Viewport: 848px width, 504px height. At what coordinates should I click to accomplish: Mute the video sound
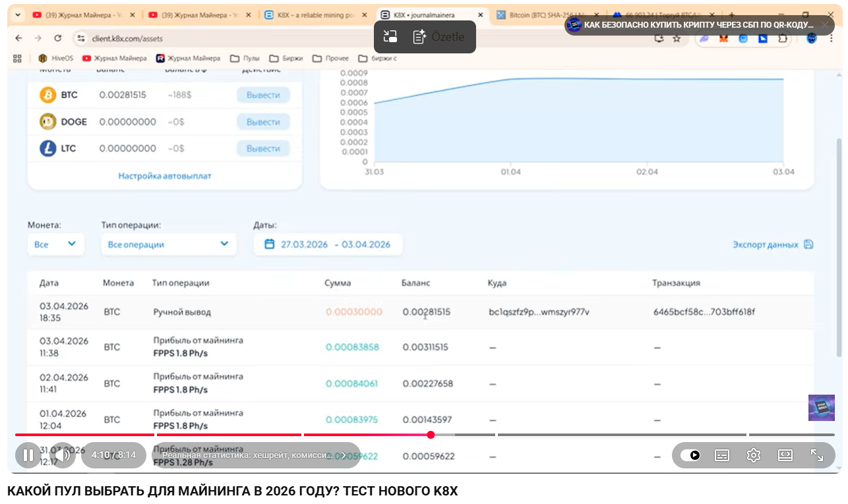click(63, 455)
